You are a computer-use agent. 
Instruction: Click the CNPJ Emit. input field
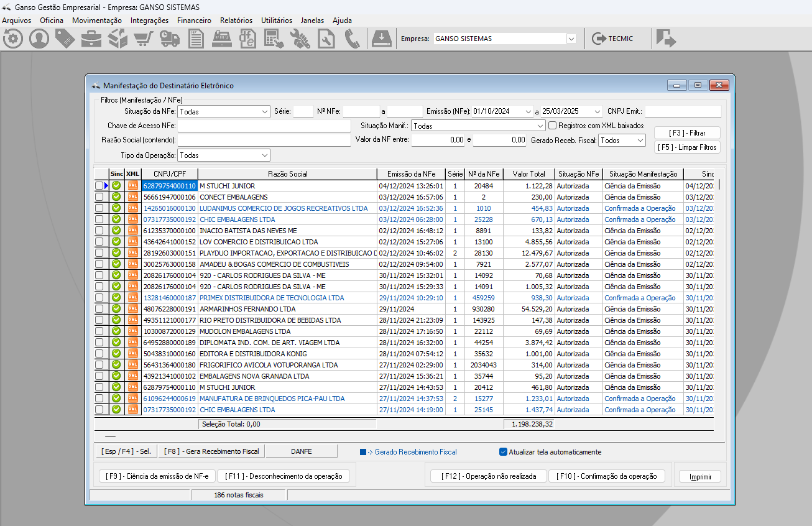pos(683,111)
